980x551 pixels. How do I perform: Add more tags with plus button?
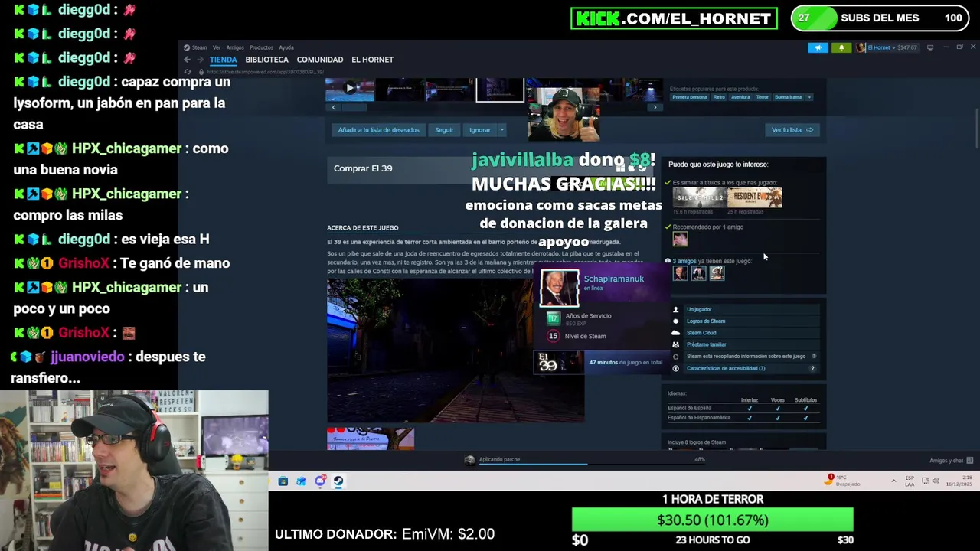809,97
